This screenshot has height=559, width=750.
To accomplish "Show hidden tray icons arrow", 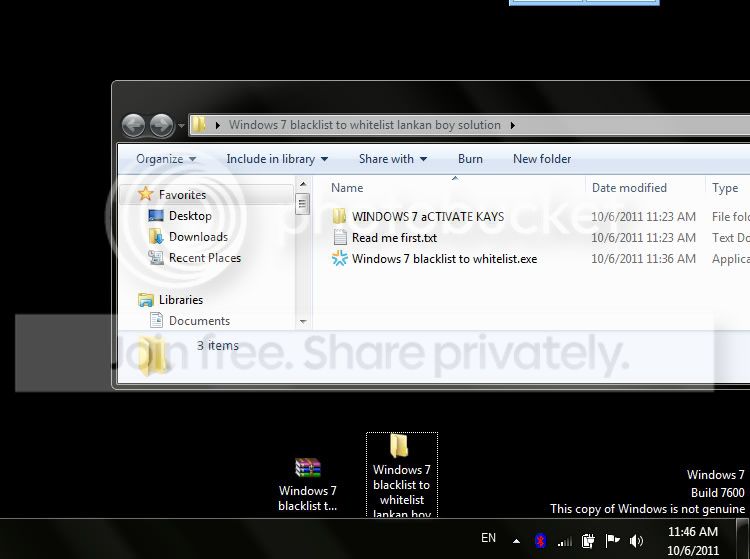I will click(516, 541).
